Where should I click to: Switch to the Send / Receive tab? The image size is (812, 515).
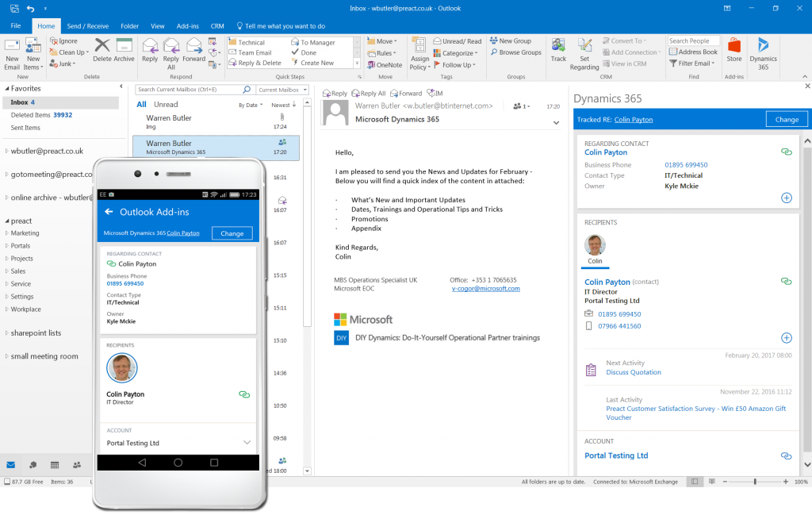point(87,25)
